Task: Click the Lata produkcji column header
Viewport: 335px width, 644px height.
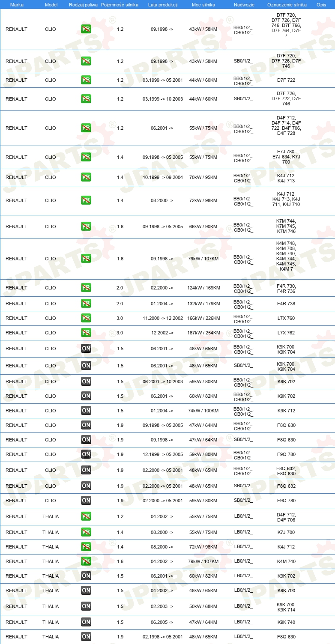Action: pyautogui.click(x=163, y=5)
